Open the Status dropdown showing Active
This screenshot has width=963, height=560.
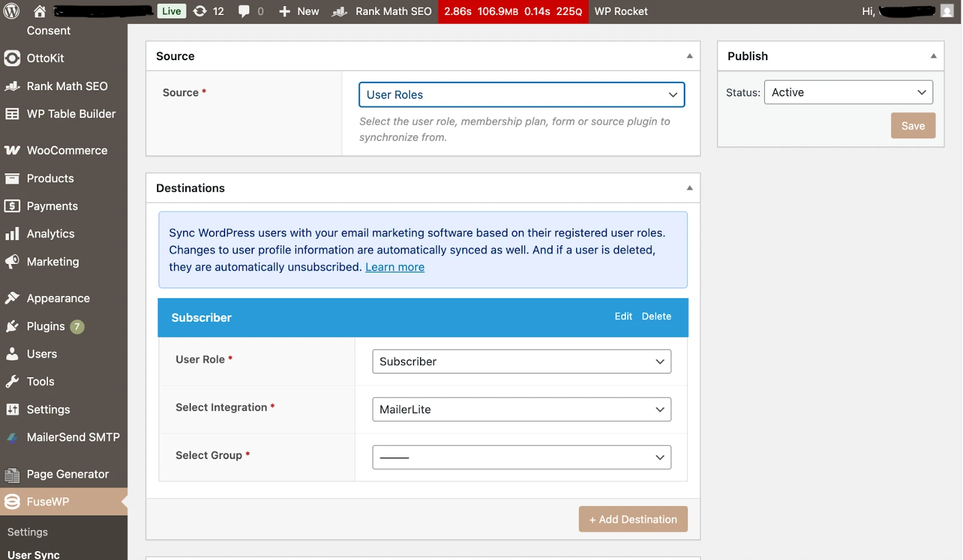[849, 92]
